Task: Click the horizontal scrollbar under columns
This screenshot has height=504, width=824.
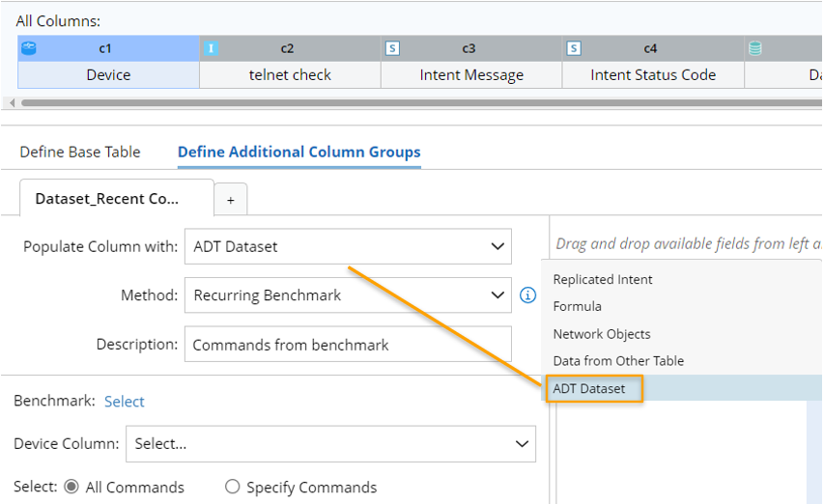Action: click(386, 102)
